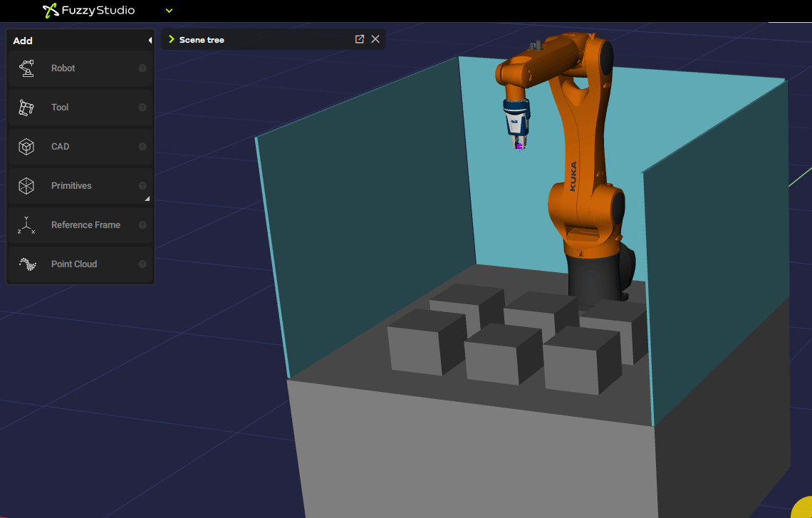Pop out the Scene tree panel
812x518 pixels.
[360, 39]
